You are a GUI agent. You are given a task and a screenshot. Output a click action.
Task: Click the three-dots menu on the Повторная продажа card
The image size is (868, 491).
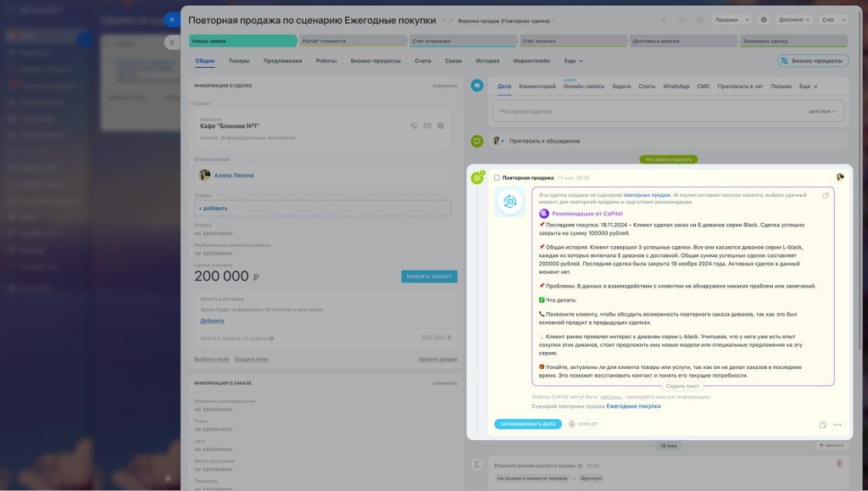pos(837,424)
